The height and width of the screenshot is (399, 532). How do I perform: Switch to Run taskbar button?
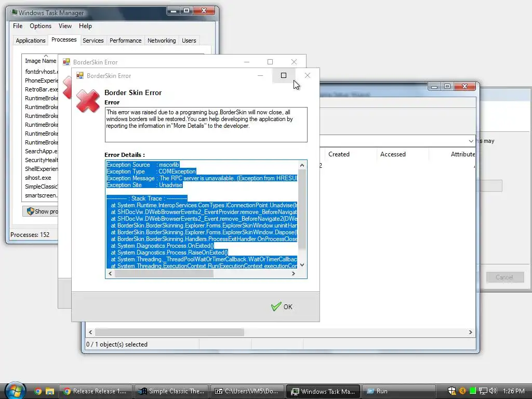click(x=399, y=391)
